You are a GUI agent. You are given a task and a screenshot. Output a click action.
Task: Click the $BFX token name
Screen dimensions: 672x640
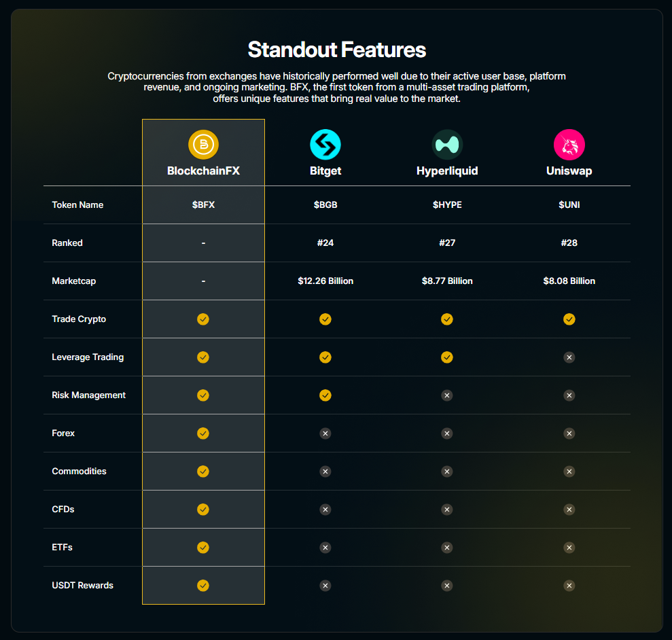(203, 205)
